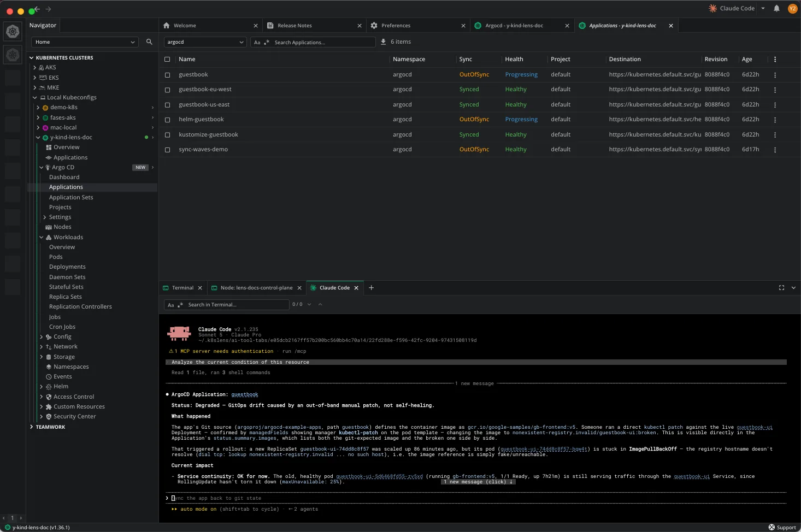Expand the AKS cluster group
This screenshot has width=801, height=532.
[35, 68]
